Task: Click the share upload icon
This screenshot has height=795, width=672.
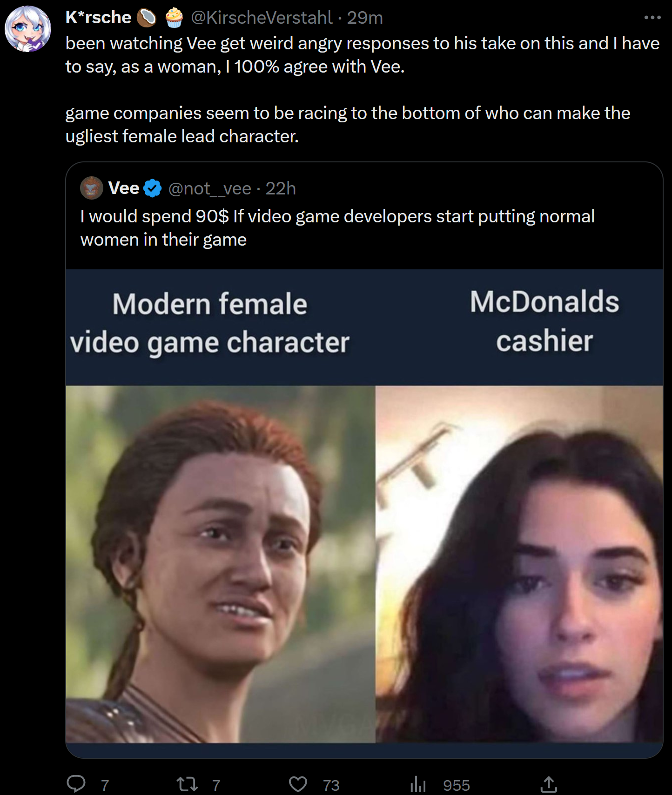Action: [x=549, y=784]
